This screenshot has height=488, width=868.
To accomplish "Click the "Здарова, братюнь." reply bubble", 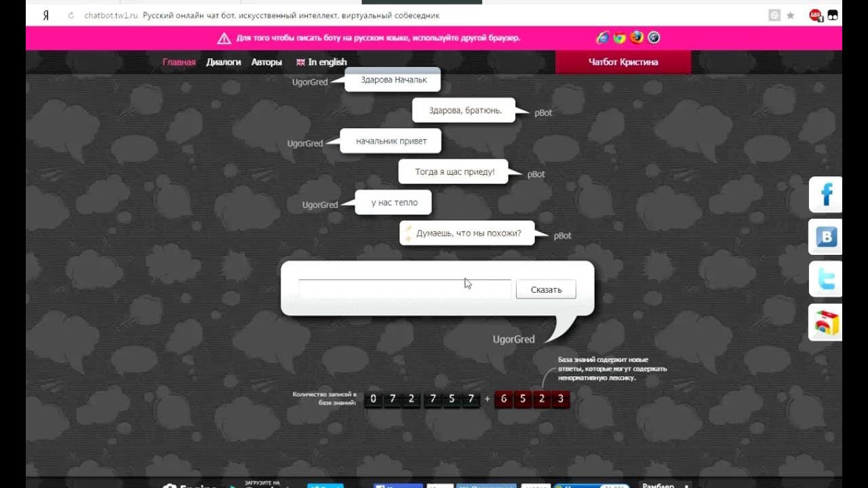I will tap(465, 110).
